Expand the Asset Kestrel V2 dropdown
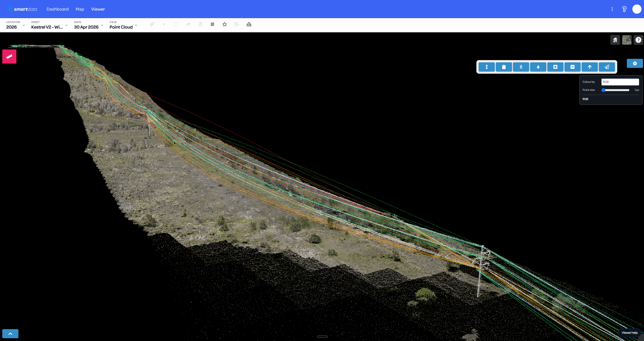644x341 pixels. (x=49, y=25)
